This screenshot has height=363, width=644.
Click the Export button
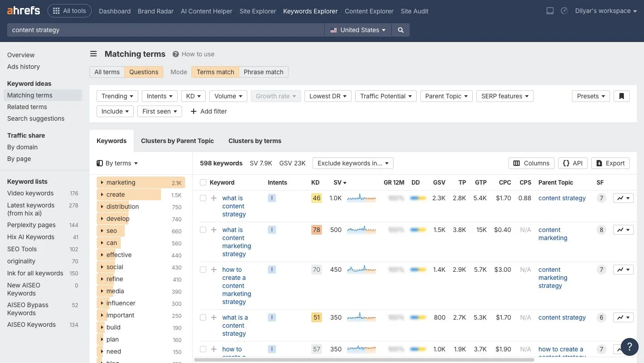[610, 163]
